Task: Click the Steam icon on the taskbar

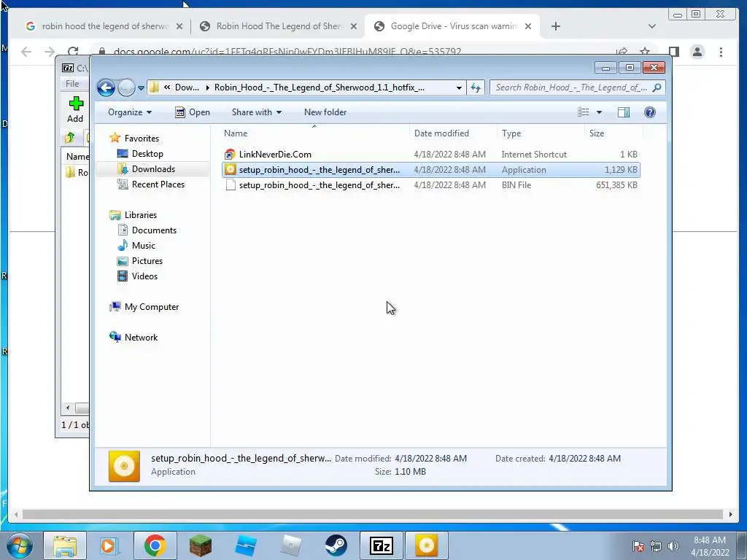Action: click(336, 545)
